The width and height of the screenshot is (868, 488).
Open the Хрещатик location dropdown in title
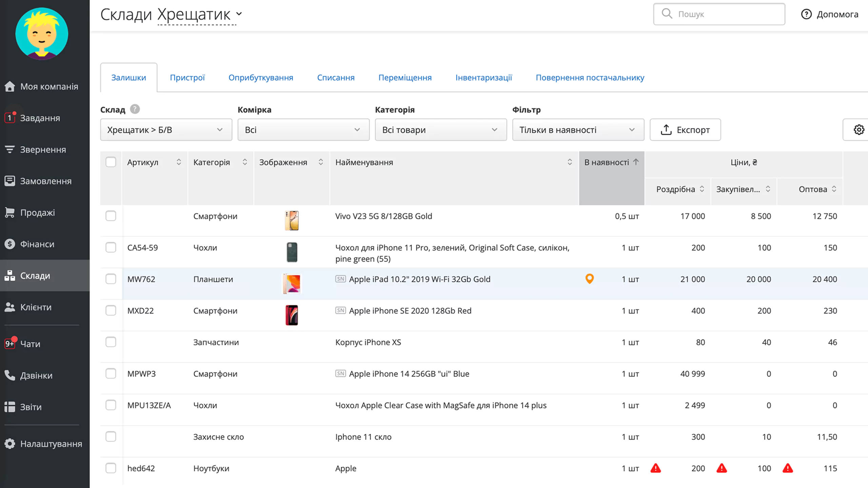tap(200, 14)
